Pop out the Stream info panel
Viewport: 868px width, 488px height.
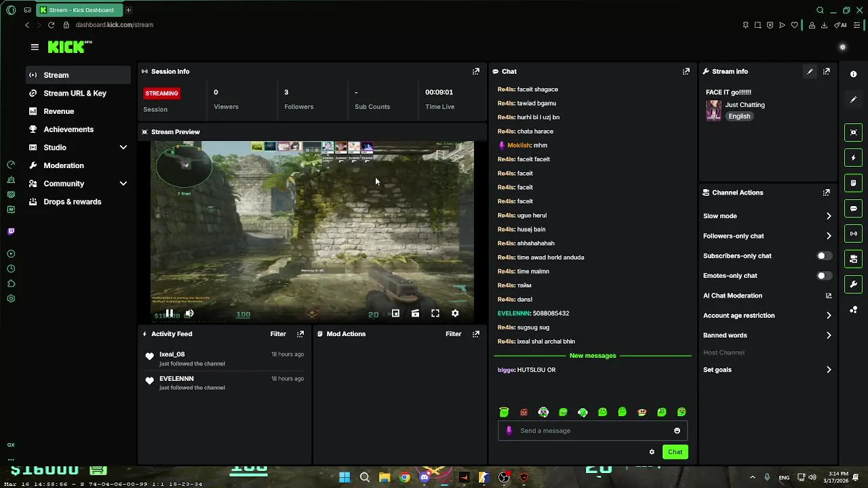[x=826, y=71]
